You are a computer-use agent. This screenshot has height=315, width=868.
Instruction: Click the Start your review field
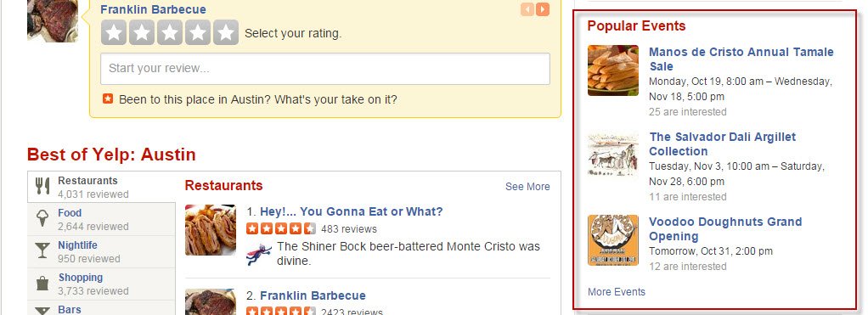(325, 69)
